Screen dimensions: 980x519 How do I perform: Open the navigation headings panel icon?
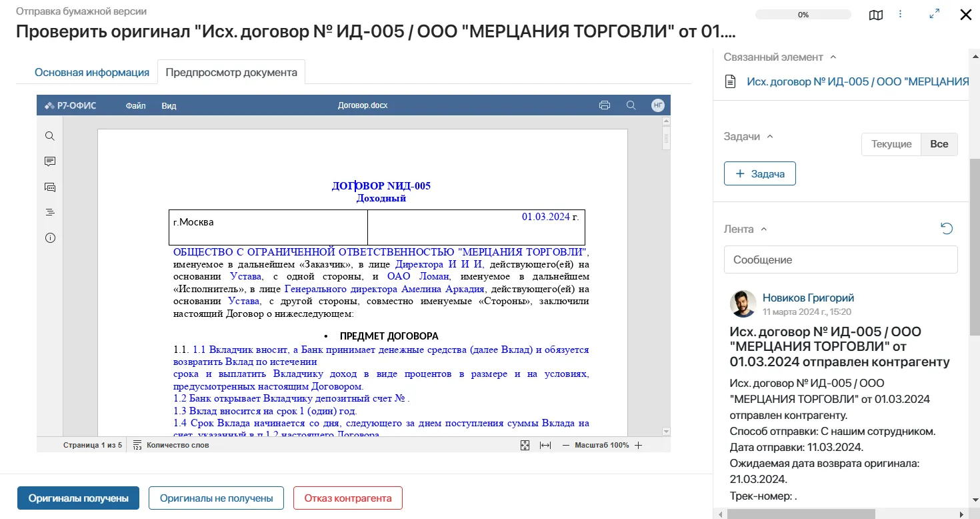tap(49, 212)
